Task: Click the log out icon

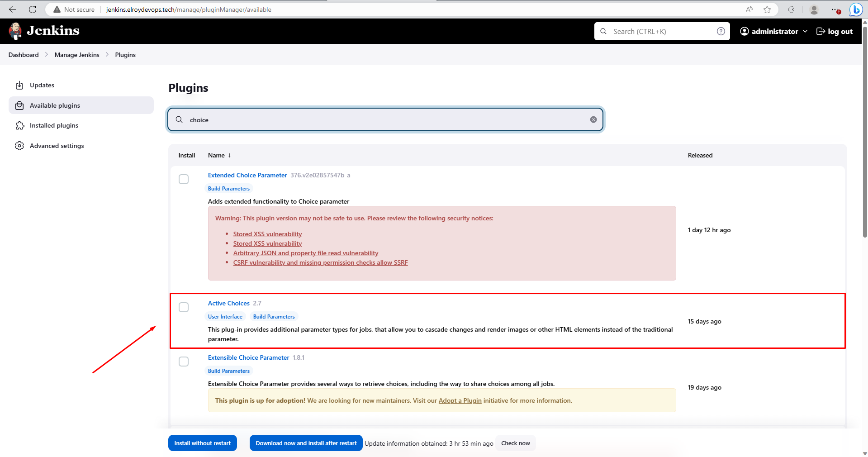Action: click(821, 31)
